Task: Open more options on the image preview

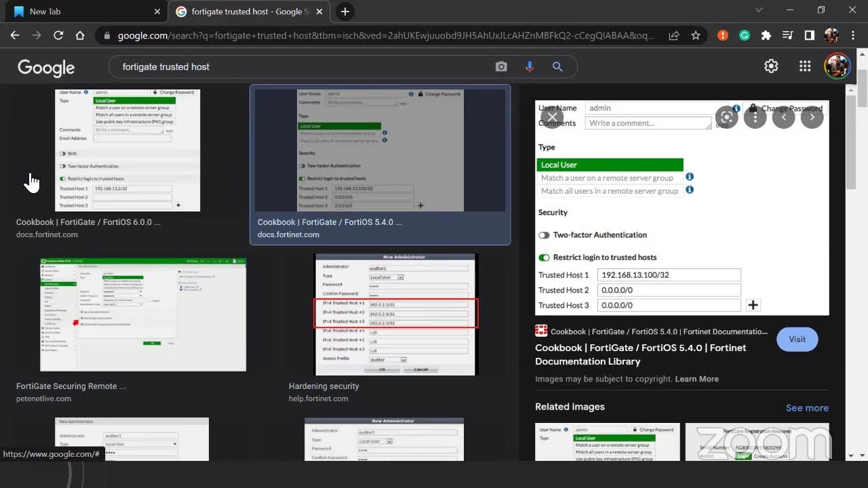Action: (755, 117)
